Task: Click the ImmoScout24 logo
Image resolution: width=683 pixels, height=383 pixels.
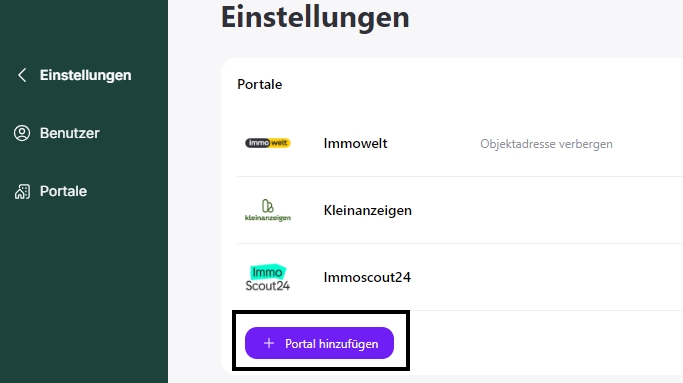Action: pyautogui.click(x=267, y=278)
